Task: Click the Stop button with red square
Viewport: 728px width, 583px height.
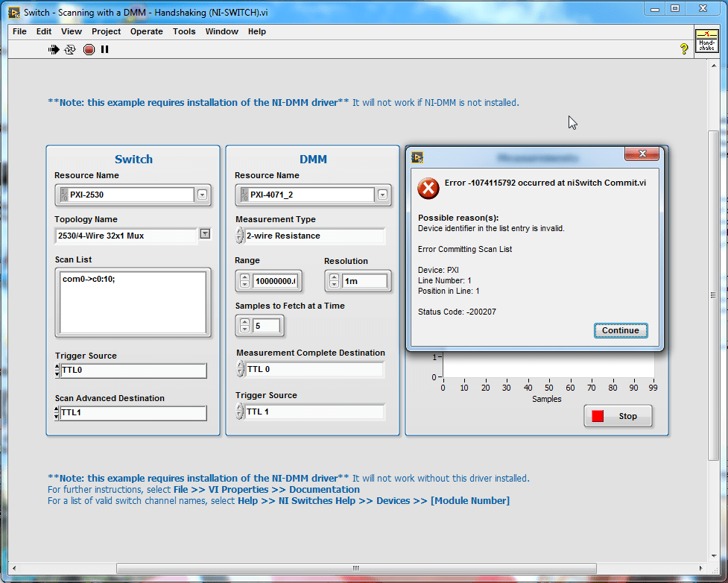Action: (x=618, y=416)
